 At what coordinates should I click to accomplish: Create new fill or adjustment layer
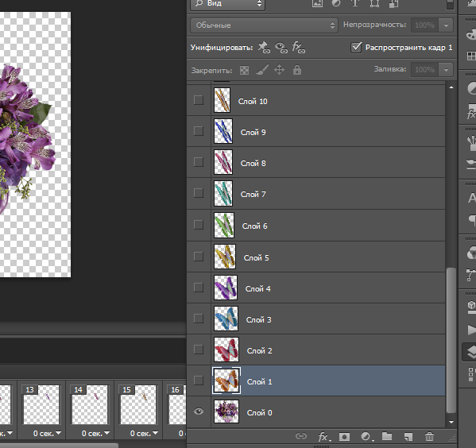(x=366, y=437)
